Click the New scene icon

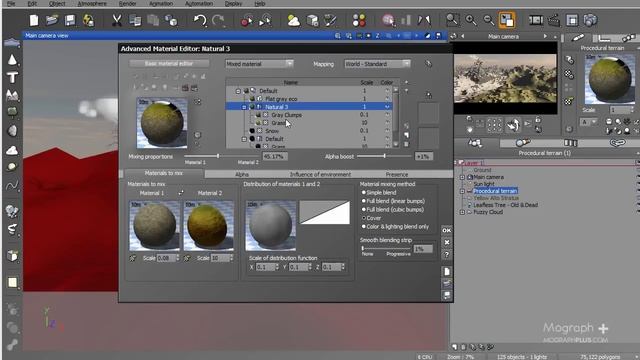(34, 20)
